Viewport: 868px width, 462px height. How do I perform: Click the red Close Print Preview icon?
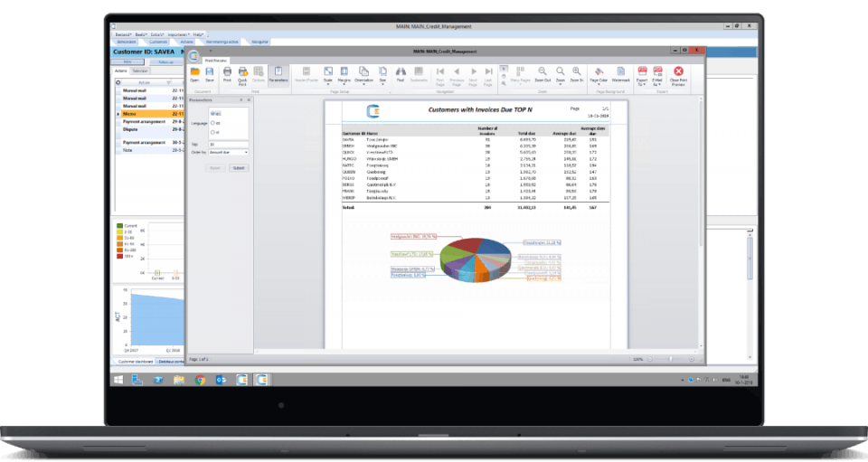[x=678, y=76]
